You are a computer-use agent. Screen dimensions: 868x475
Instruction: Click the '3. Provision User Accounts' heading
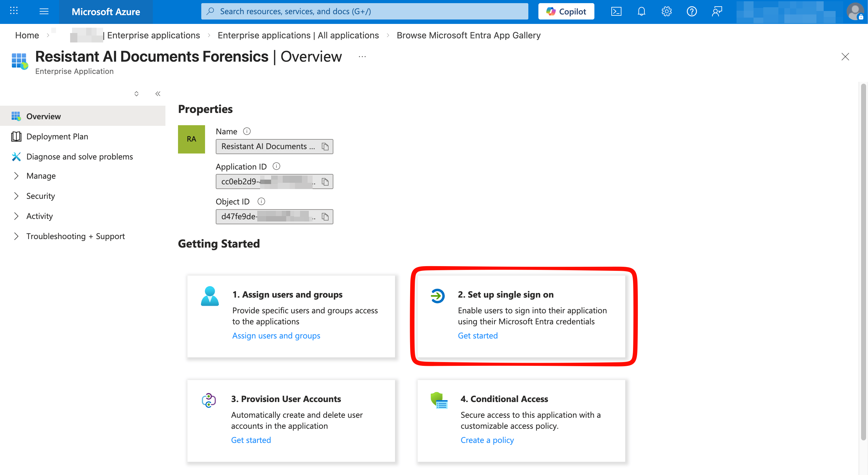[286, 399]
